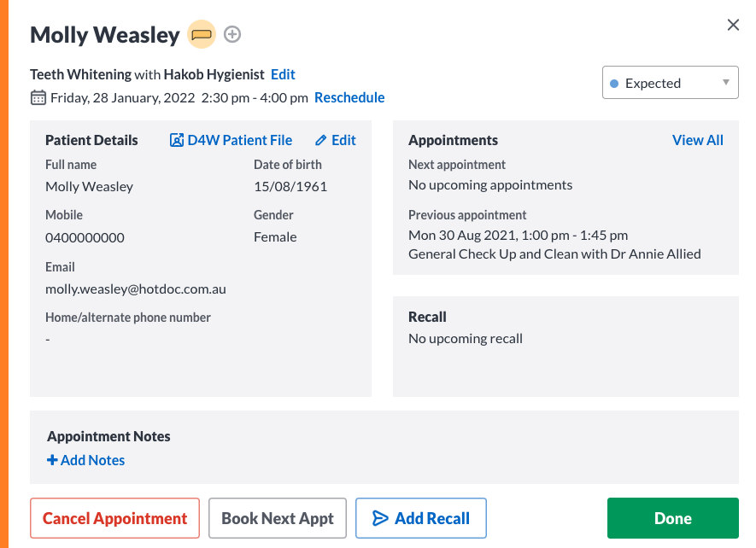Screen dimensions: 756x548
Task: Click the green Done button
Action: tap(673, 518)
